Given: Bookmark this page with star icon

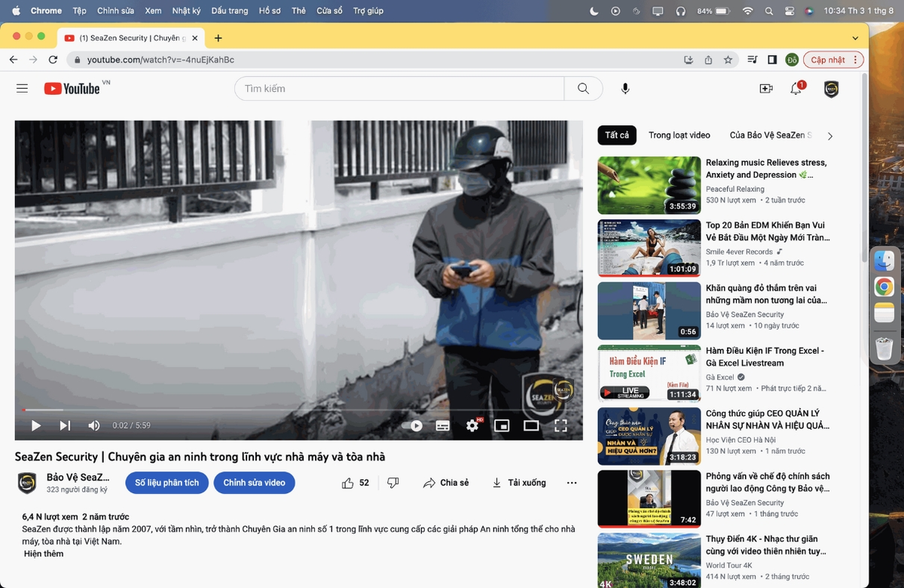Looking at the screenshot, I should pos(728,59).
